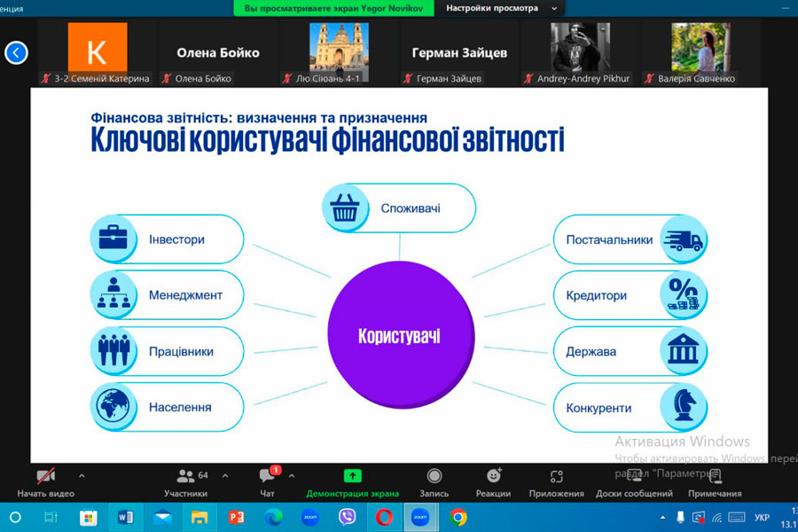Switch the УКР keyboard language indicator

762,518
